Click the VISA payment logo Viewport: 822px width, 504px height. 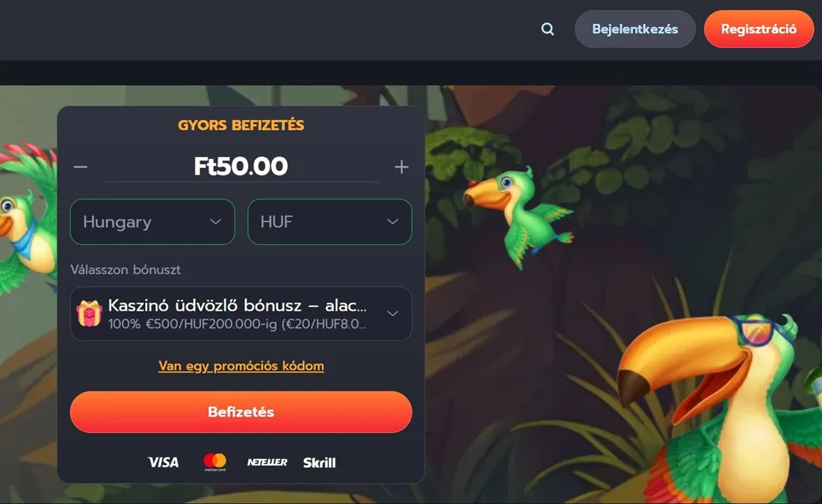click(163, 462)
